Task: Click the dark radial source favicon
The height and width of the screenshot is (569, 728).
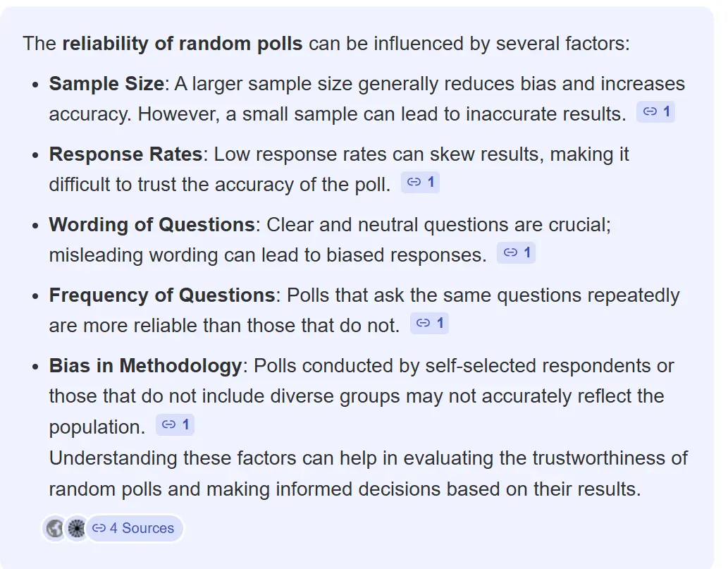Action: [75, 528]
